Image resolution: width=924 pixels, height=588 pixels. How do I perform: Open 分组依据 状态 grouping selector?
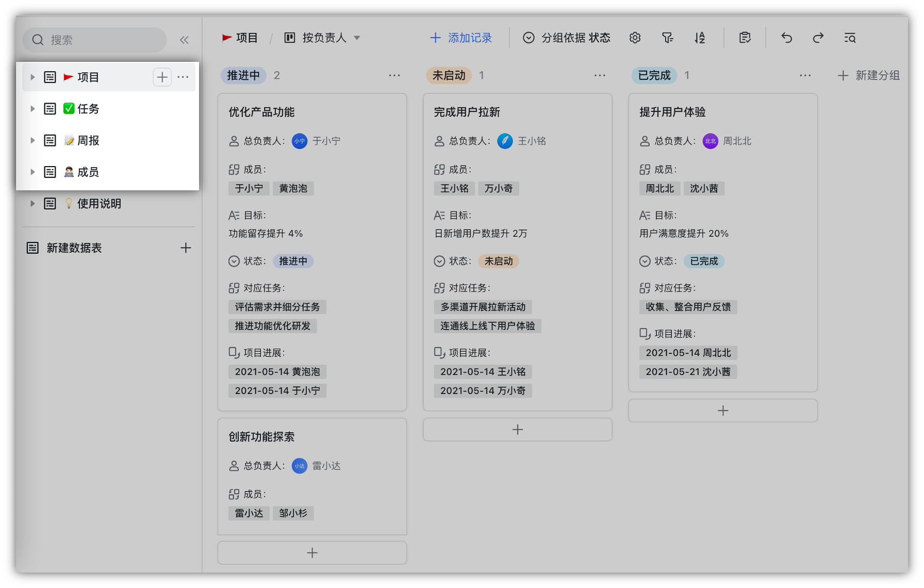[567, 38]
